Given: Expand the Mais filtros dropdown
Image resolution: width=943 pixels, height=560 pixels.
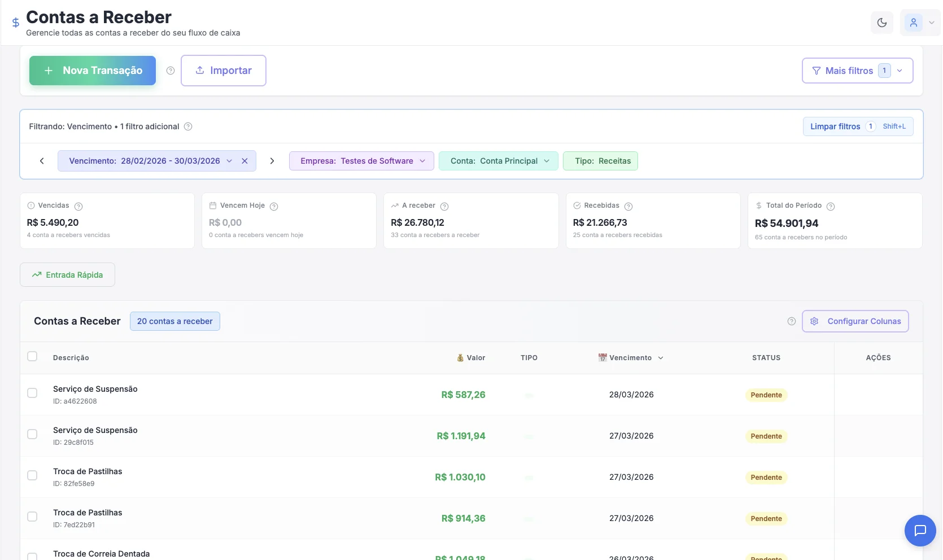Looking at the screenshot, I should (857, 71).
